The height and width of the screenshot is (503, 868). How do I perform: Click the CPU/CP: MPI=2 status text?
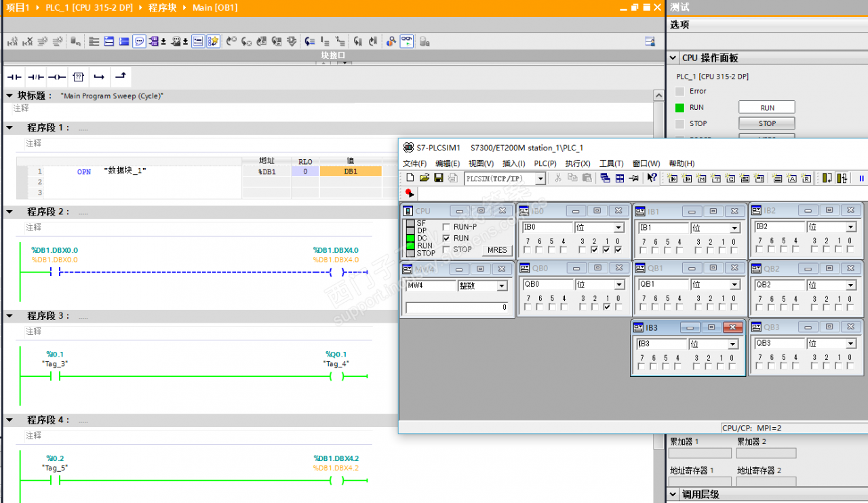tap(752, 428)
